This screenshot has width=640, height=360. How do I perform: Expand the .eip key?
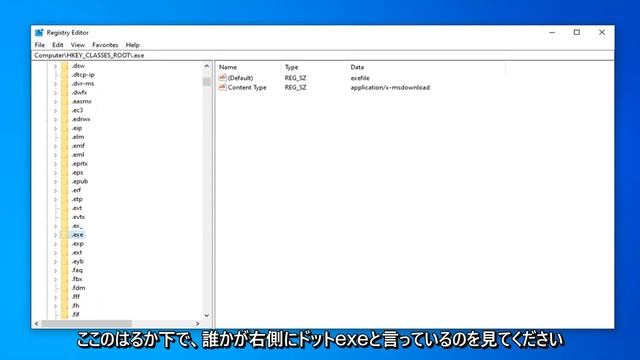[55, 128]
